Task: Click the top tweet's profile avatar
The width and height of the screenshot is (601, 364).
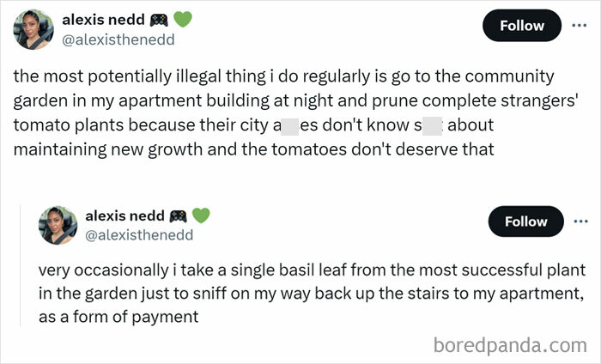Action: [x=33, y=29]
